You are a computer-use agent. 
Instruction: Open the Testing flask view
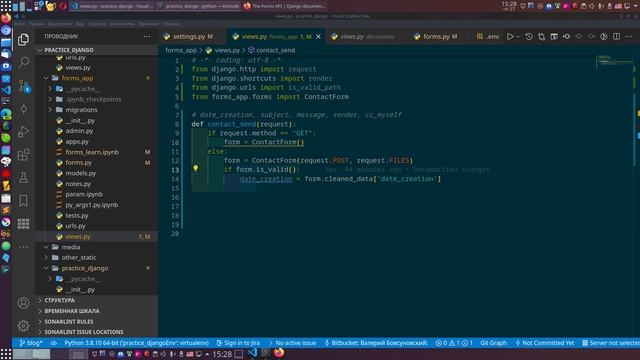point(23,178)
